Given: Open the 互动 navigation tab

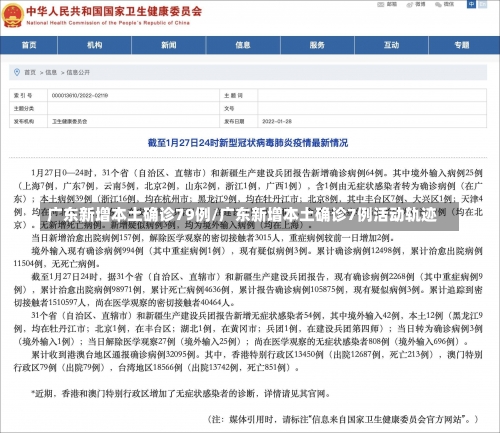Looking at the screenshot, I should pyautogui.click(x=391, y=45).
